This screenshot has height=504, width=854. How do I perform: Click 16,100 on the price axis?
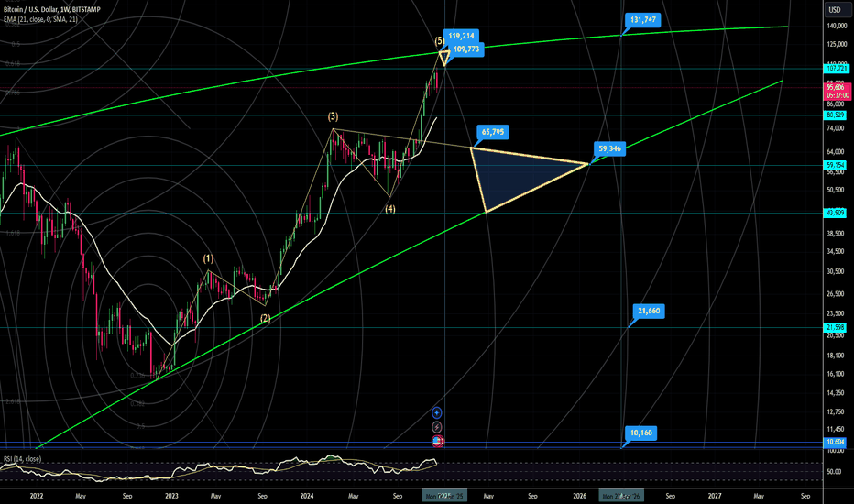click(x=835, y=374)
